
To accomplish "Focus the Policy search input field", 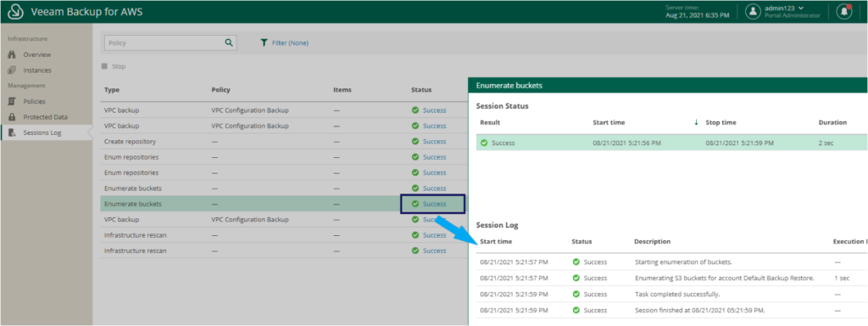I will pyautogui.click(x=170, y=42).
